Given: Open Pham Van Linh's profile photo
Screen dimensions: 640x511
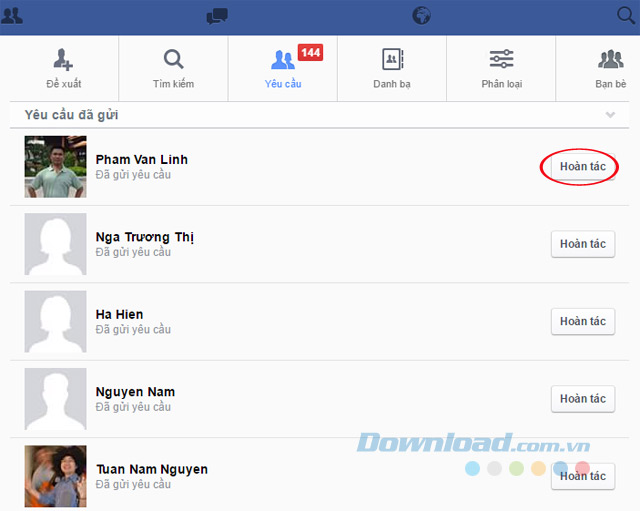Looking at the screenshot, I should click(x=56, y=167).
